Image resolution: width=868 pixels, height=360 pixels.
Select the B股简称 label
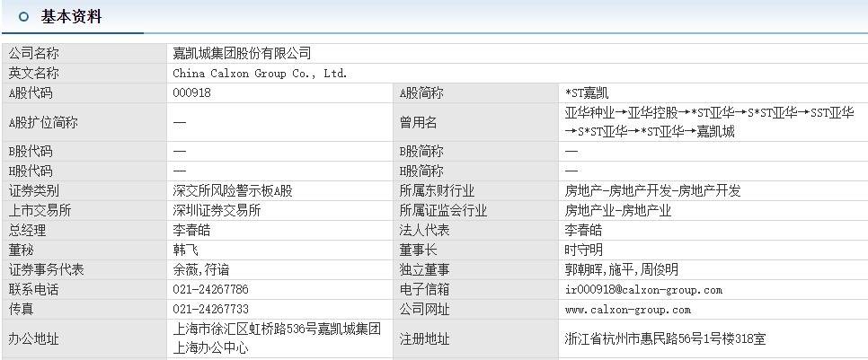click(421, 152)
